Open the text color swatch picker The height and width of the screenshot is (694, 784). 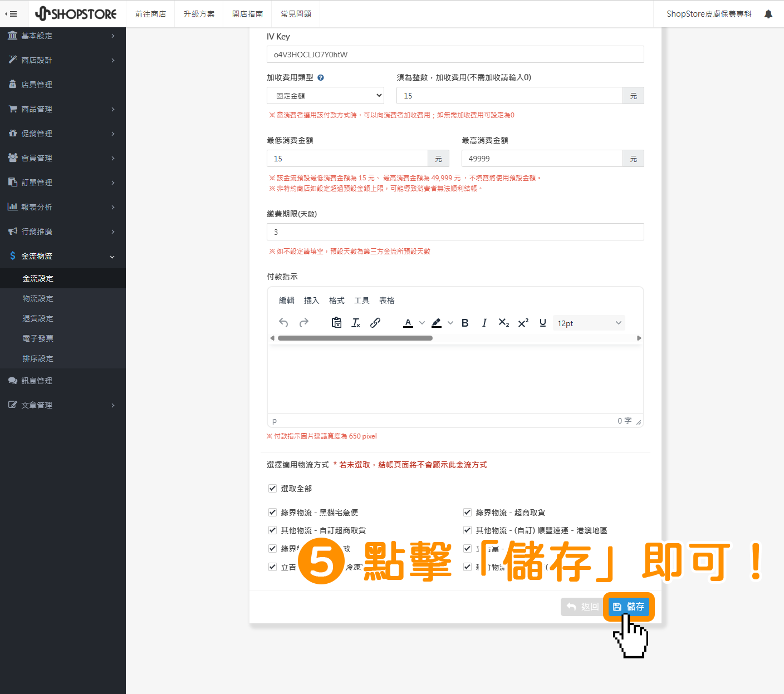[x=422, y=323]
